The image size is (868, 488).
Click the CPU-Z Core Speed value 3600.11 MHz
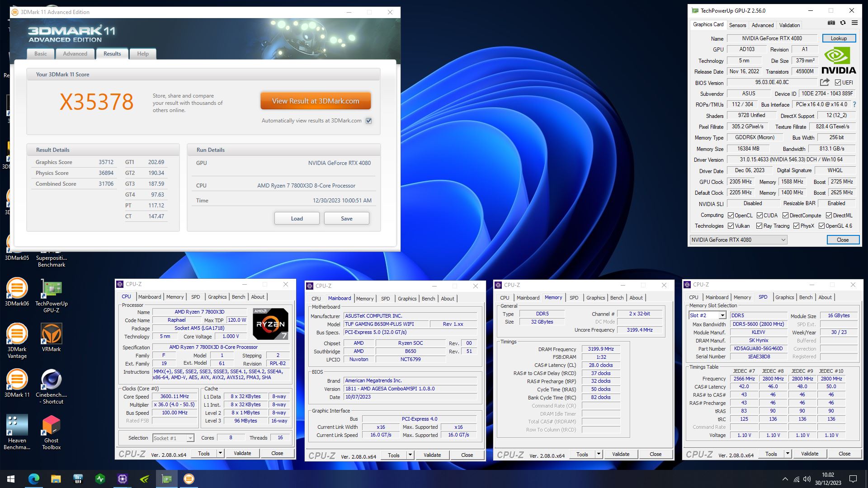pyautogui.click(x=175, y=396)
